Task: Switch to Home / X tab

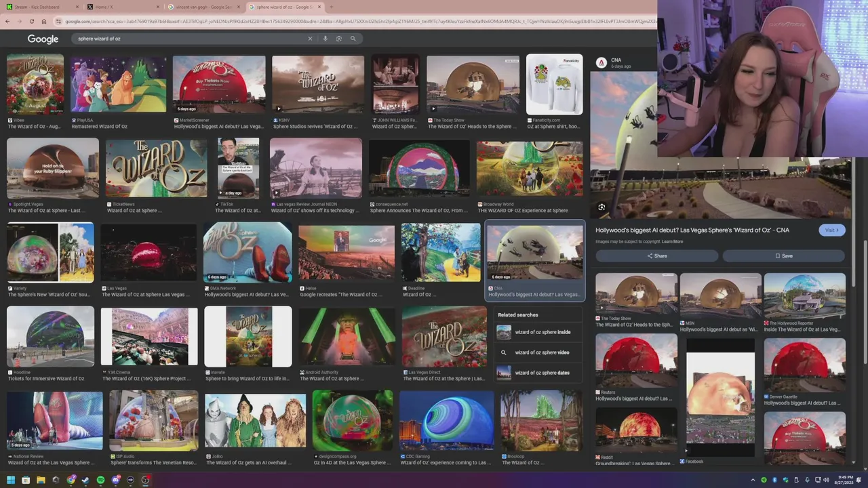Action: tap(124, 7)
